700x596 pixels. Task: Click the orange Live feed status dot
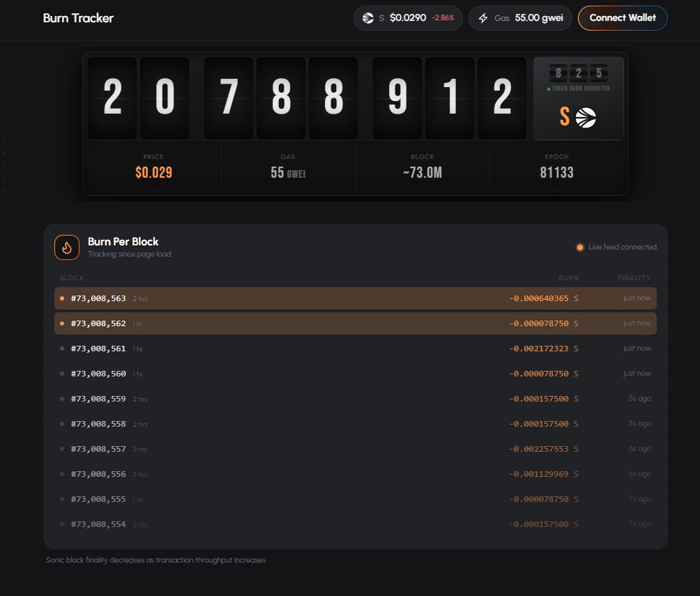coord(579,247)
